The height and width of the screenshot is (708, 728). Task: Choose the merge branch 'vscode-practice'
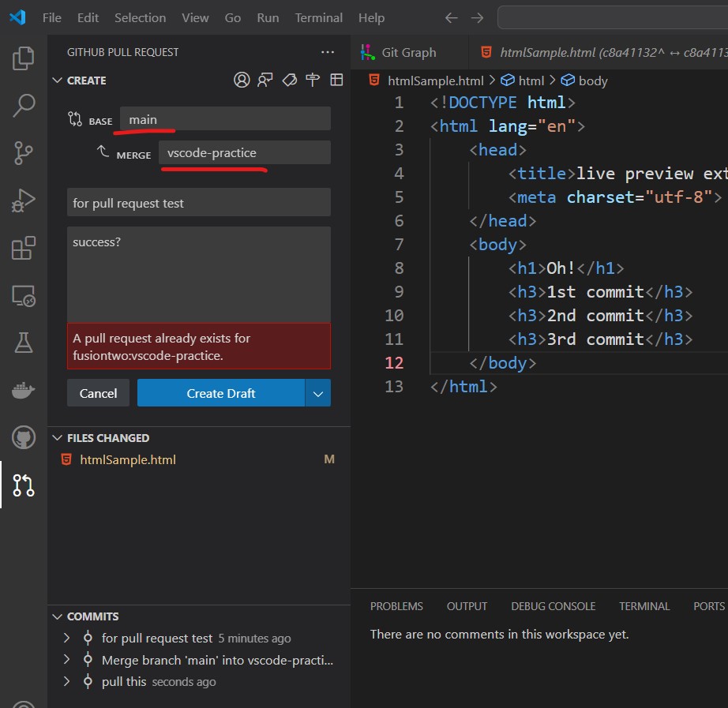[245, 153]
